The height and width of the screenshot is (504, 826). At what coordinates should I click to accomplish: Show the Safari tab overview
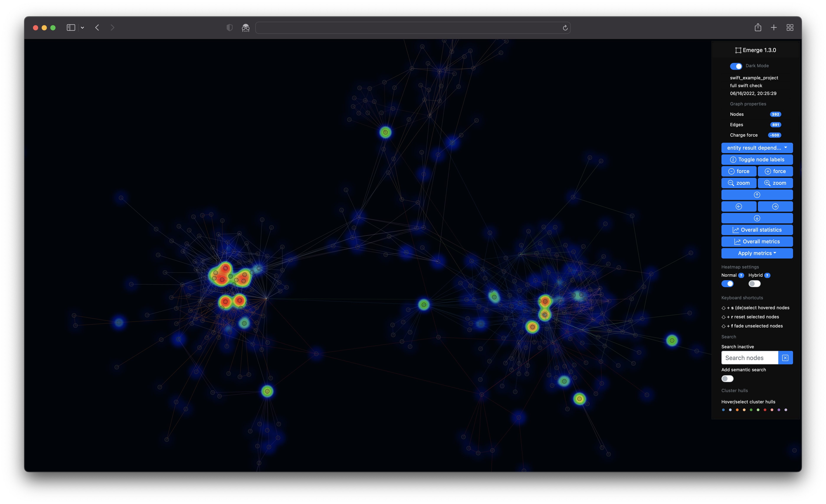(x=790, y=28)
